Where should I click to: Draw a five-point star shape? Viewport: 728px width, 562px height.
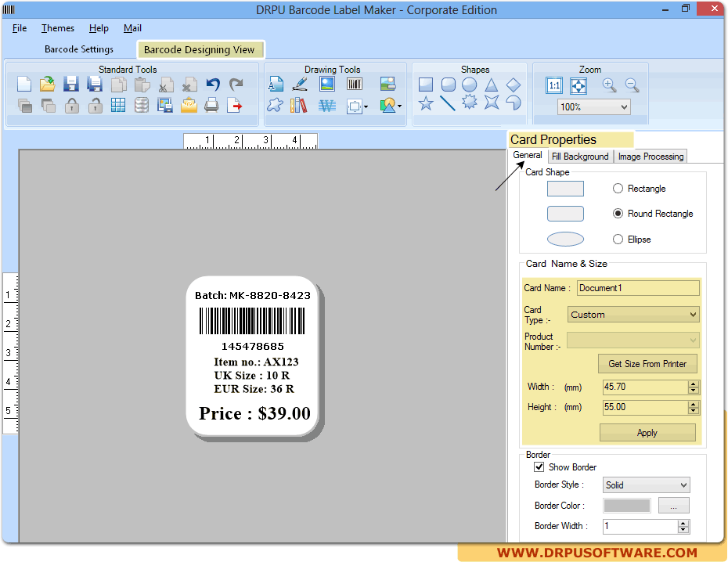426,103
